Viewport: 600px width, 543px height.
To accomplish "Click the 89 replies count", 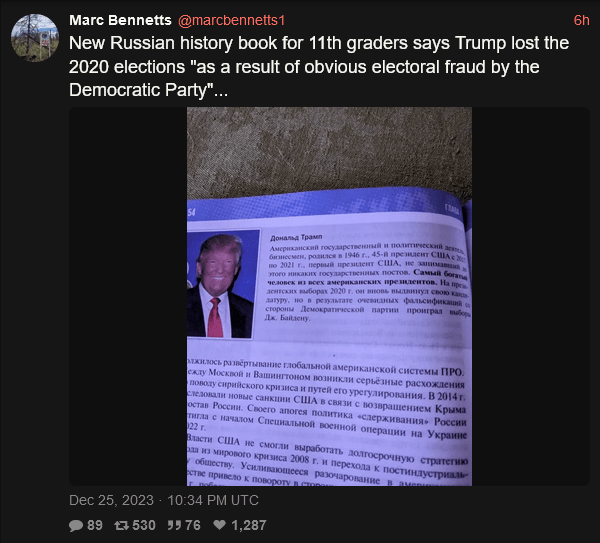I will point(95,525).
